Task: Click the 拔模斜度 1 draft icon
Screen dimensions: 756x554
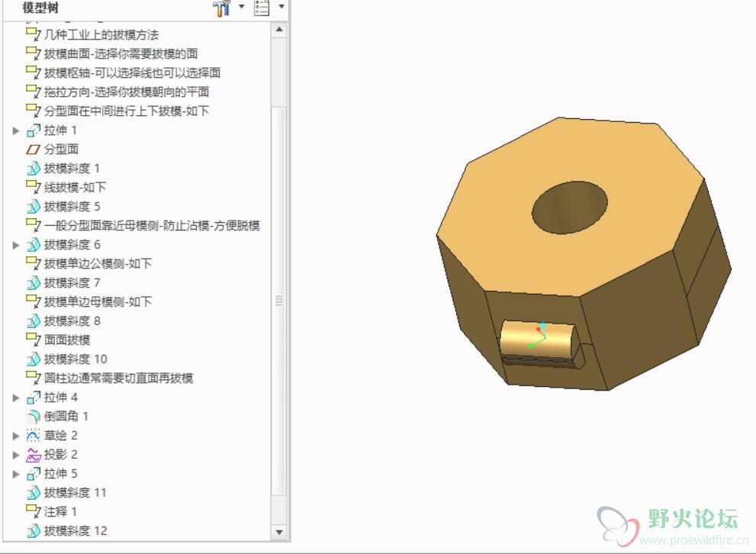Action: pyautogui.click(x=34, y=169)
